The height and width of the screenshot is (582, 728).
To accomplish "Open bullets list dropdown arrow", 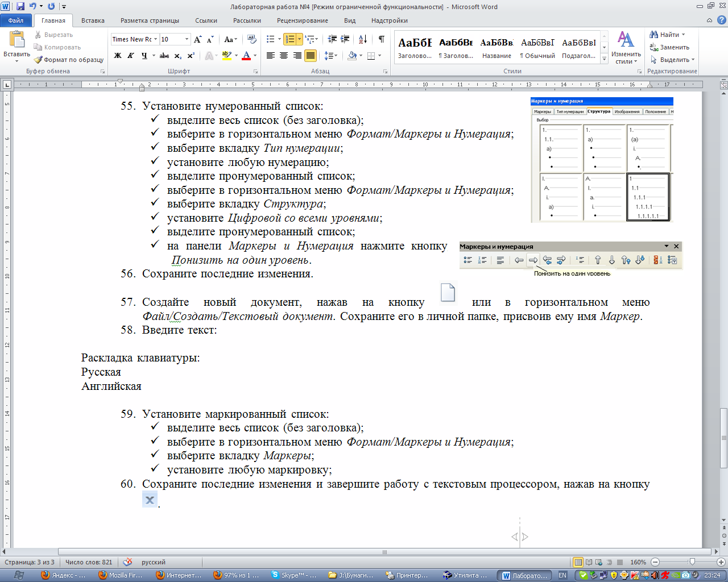I will pos(279,39).
